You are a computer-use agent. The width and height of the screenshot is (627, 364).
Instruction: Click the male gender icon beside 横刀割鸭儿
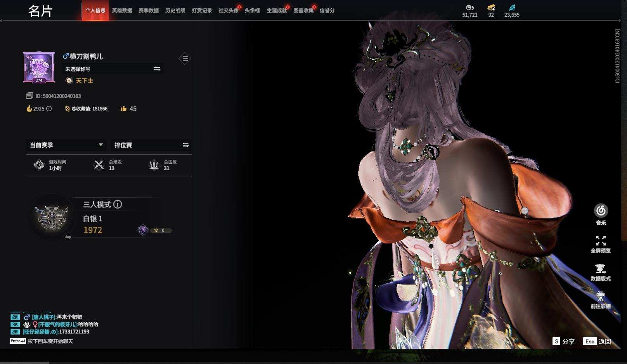pyautogui.click(x=66, y=57)
